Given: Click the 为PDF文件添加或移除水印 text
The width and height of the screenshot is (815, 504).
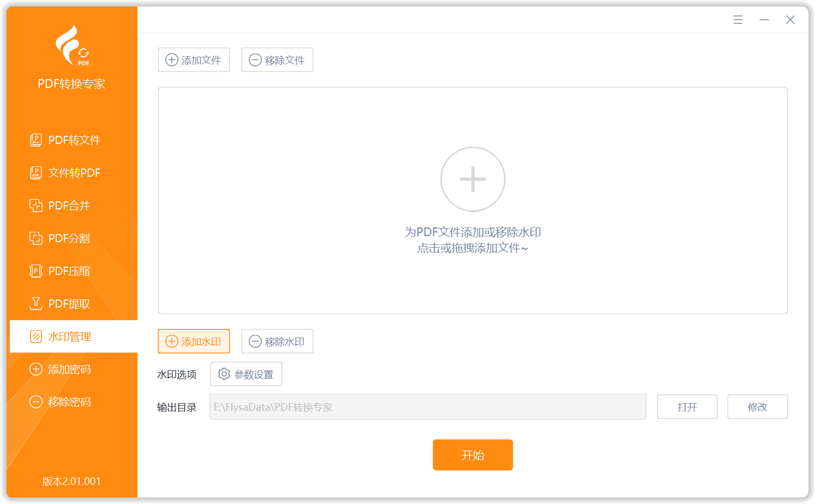Looking at the screenshot, I should coord(473,232).
